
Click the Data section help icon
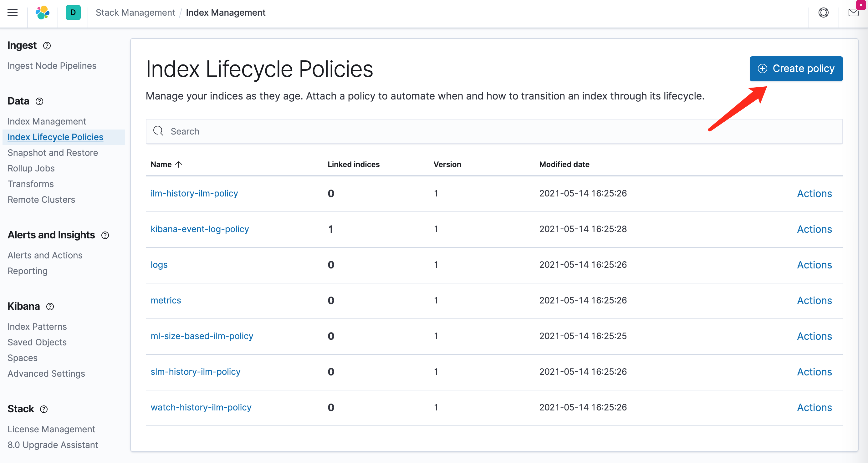point(39,101)
